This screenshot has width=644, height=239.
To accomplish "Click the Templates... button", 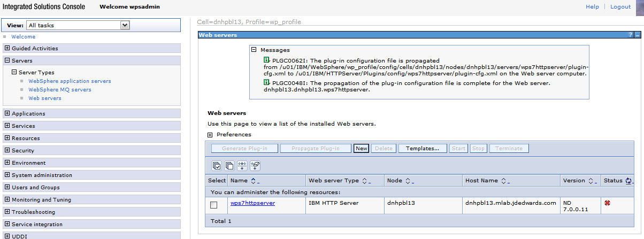I will coord(422,148).
